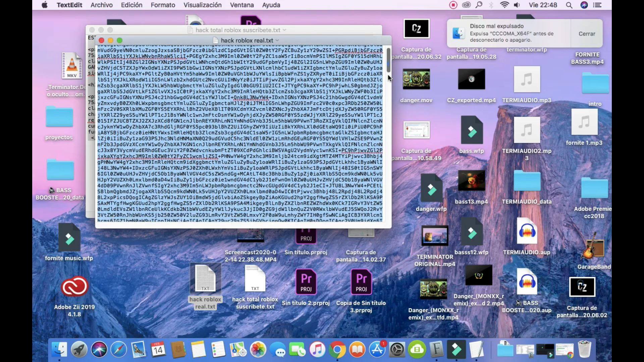Select the 'TERMIAUDIO.aup' Audacity project
644x362 pixels.
coord(527,231)
